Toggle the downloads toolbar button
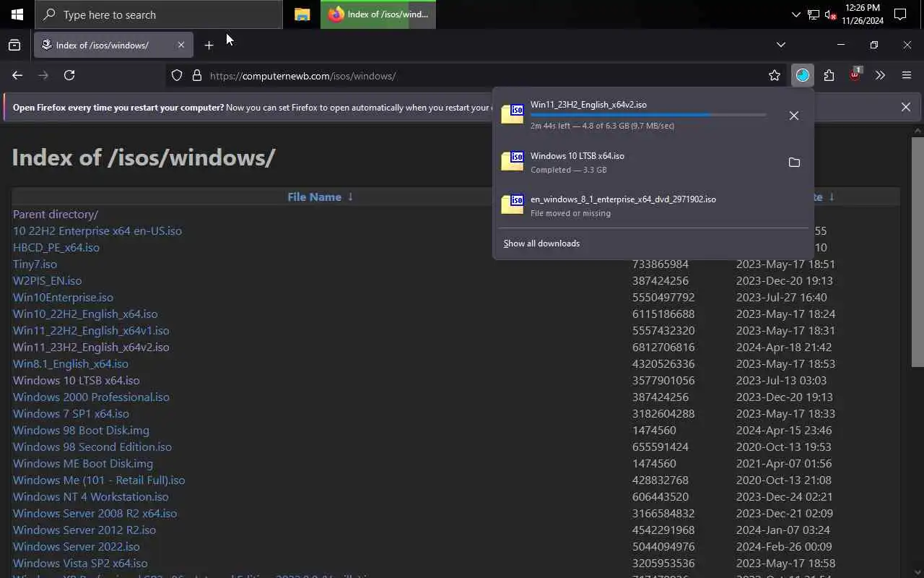Viewport: 924px width, 578px height. coord(803,75)
